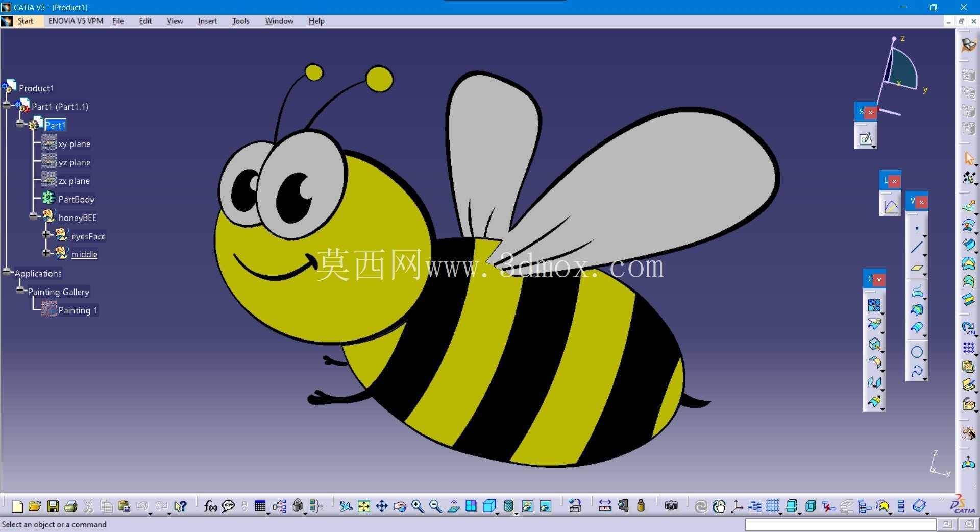Open the Help menu
The height and width of the screenshot is (532, 980).
(x=316, y=21)
